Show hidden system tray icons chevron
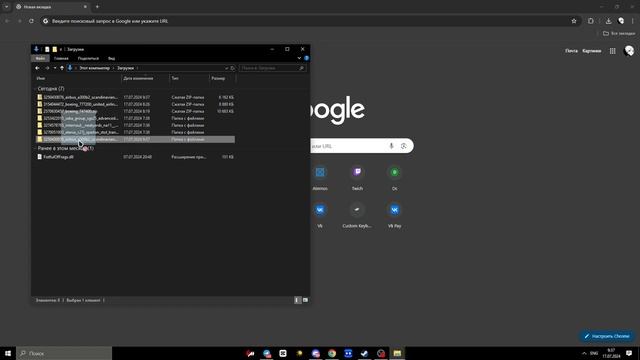 (584, 353)
